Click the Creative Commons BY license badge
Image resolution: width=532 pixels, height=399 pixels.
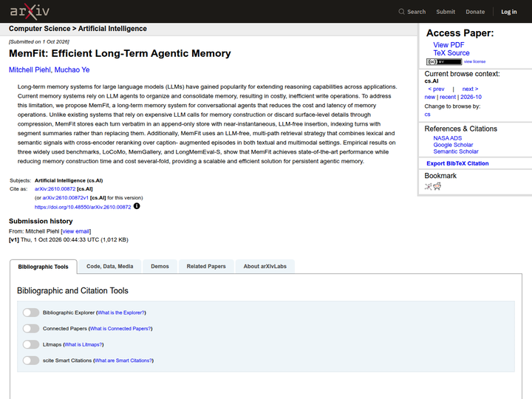(444, 62)
